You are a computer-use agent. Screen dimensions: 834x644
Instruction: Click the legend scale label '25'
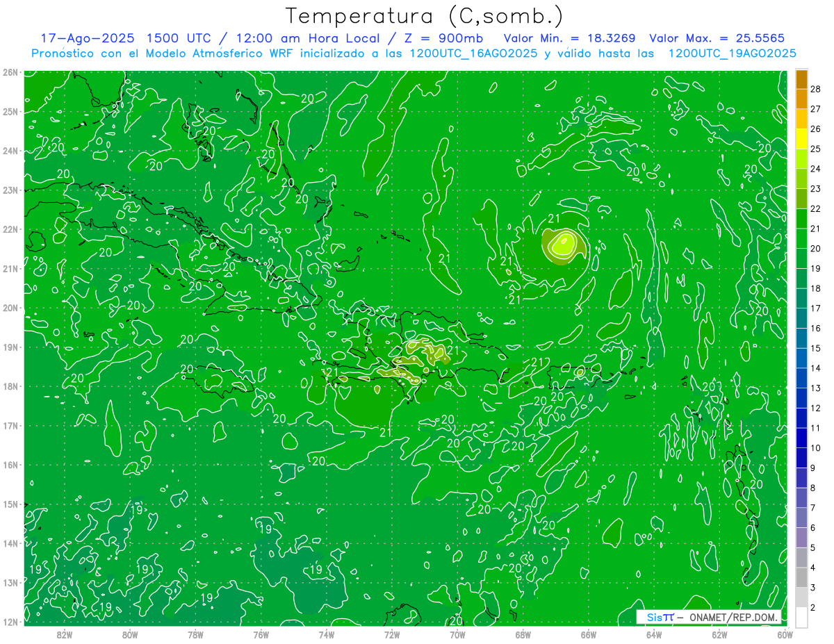pos(815,149)
